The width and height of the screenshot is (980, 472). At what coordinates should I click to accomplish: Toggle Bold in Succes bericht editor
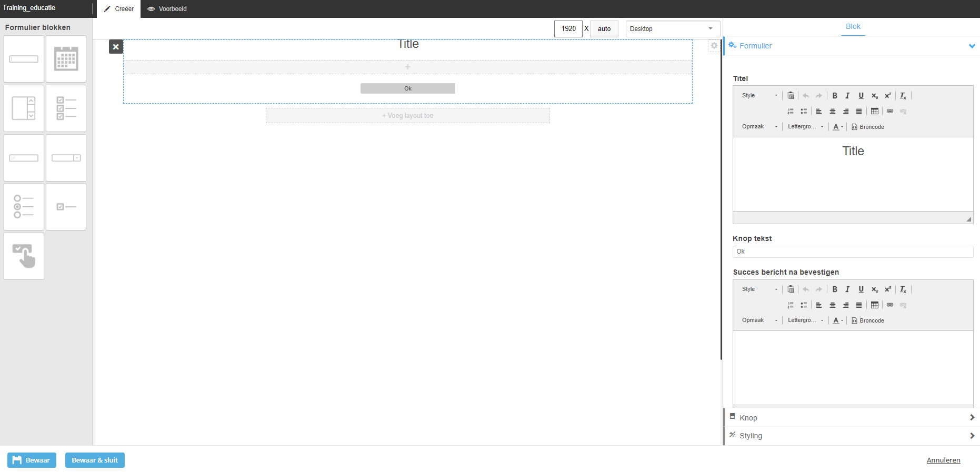pyautogui.click(x=835, y=289)
